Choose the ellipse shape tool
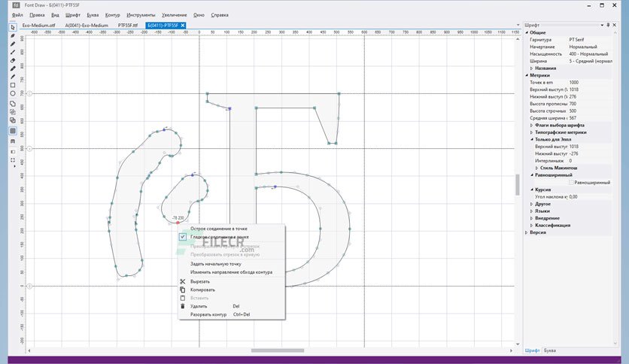The width and height of the screenshot is (629, 364). click(13, 93)
